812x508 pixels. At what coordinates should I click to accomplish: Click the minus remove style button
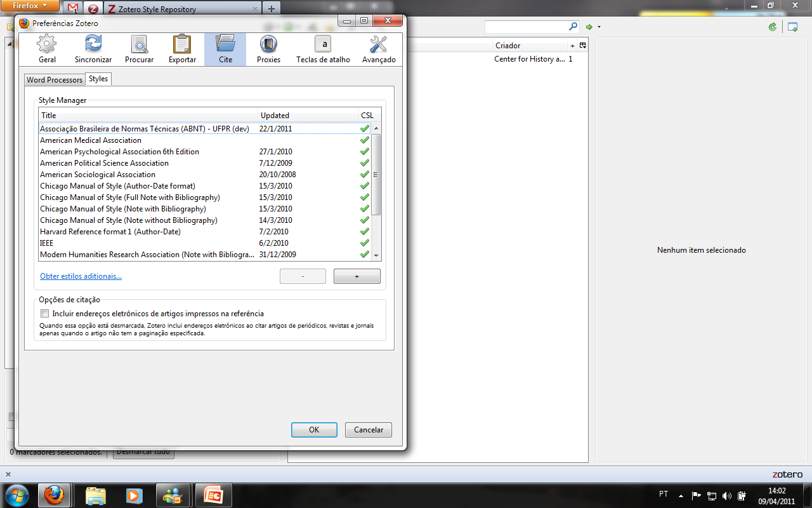(303, 276)
